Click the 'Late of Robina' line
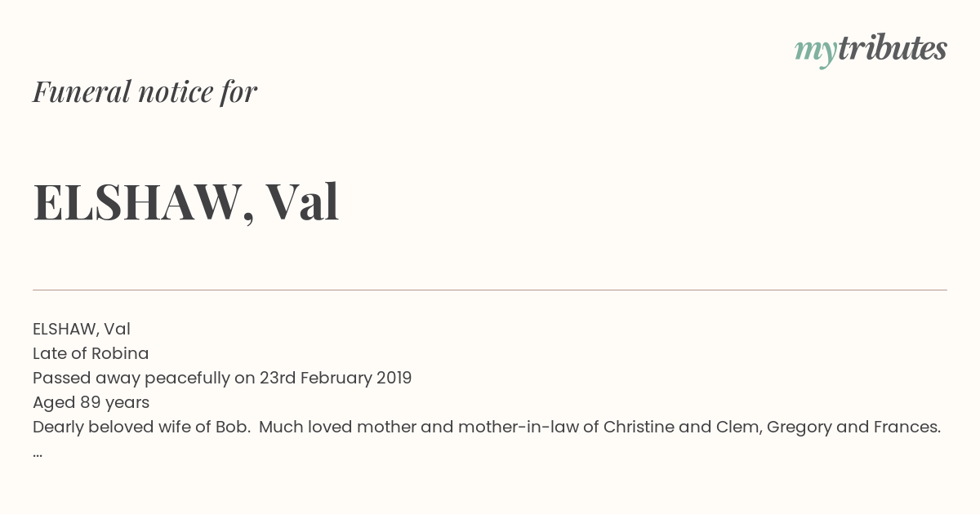The image size is (980, 514). pyautogui.click(x=91, y=353)
